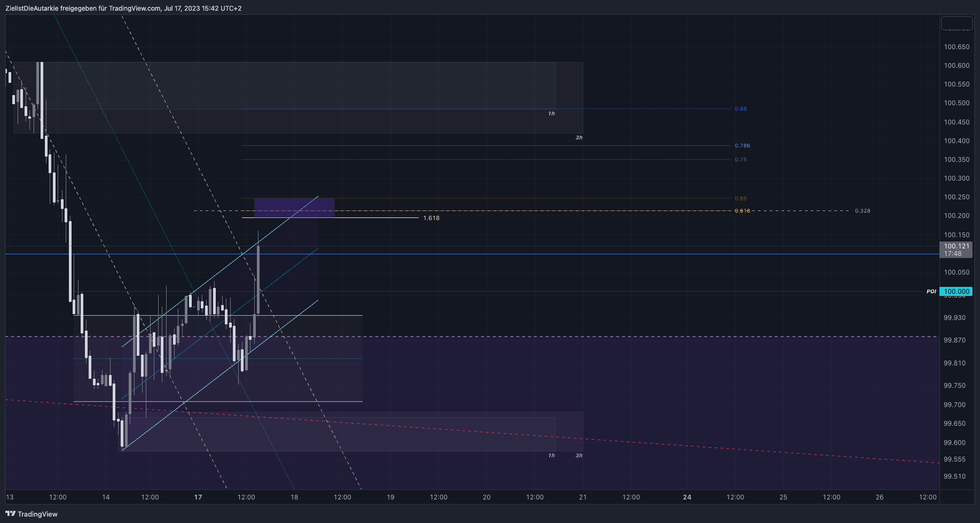Click the 1h label of the lower zone

coord(552,456)
